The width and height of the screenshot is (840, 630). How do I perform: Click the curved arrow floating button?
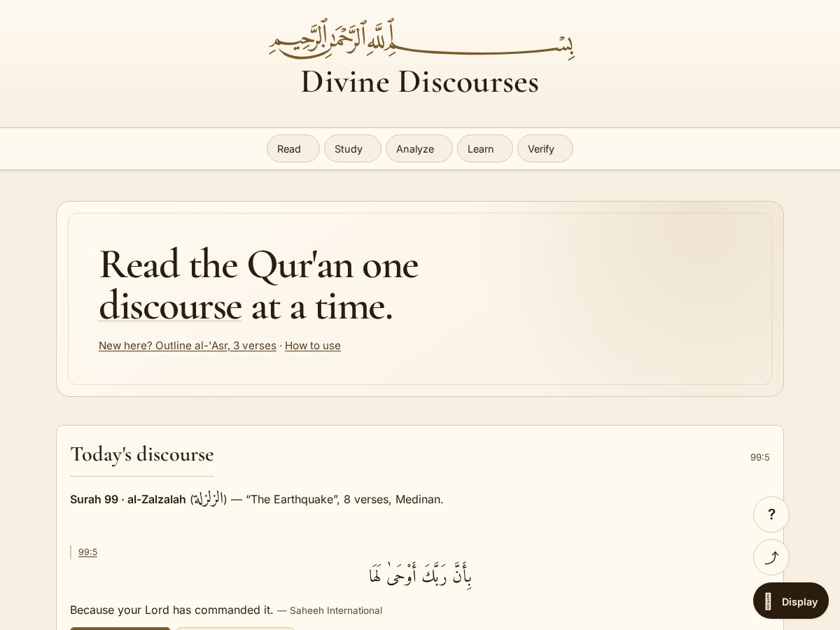771,557
